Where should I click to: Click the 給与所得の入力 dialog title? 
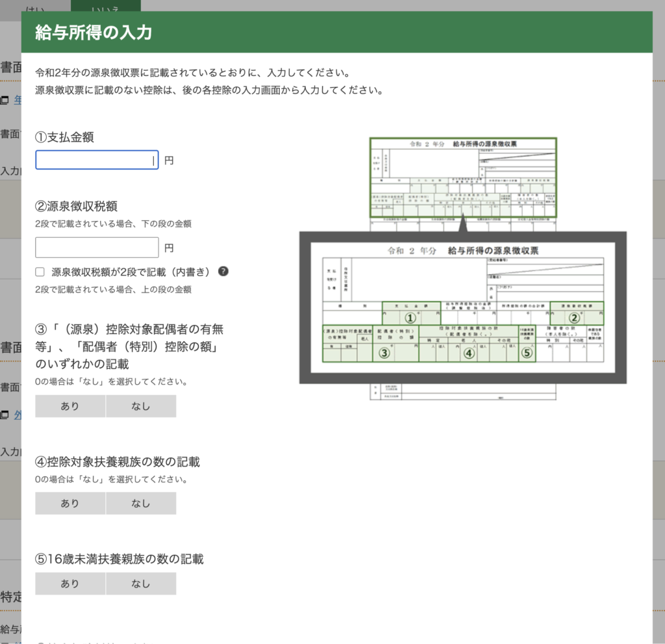click(94, 32)
